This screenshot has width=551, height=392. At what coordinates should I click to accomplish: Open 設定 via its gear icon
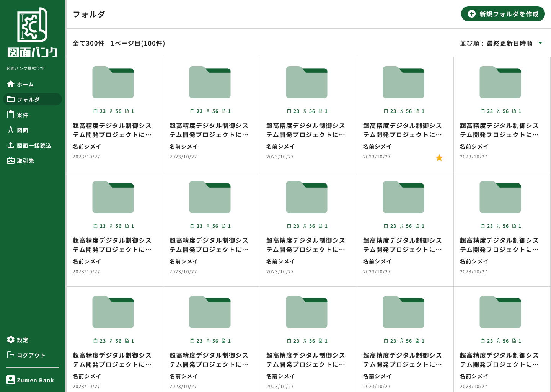coord(11,340)
